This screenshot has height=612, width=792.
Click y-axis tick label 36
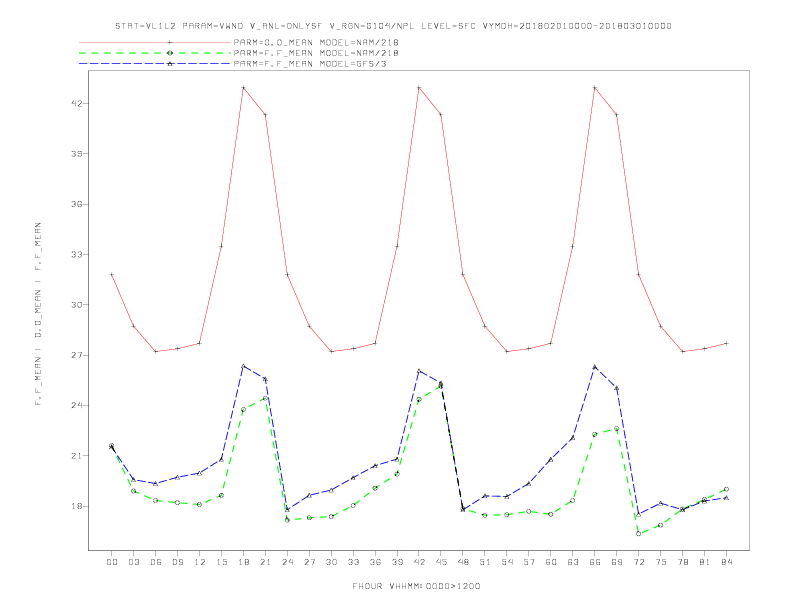[x=76, y=204]
